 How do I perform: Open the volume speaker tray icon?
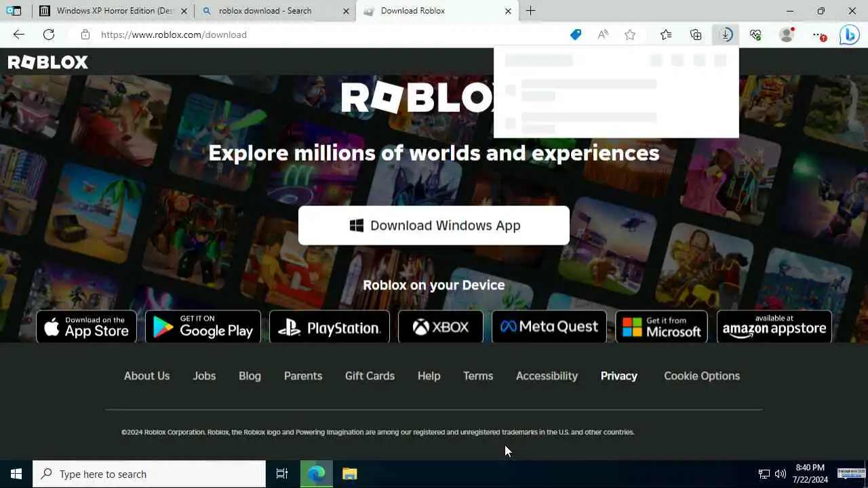(781, 474)
